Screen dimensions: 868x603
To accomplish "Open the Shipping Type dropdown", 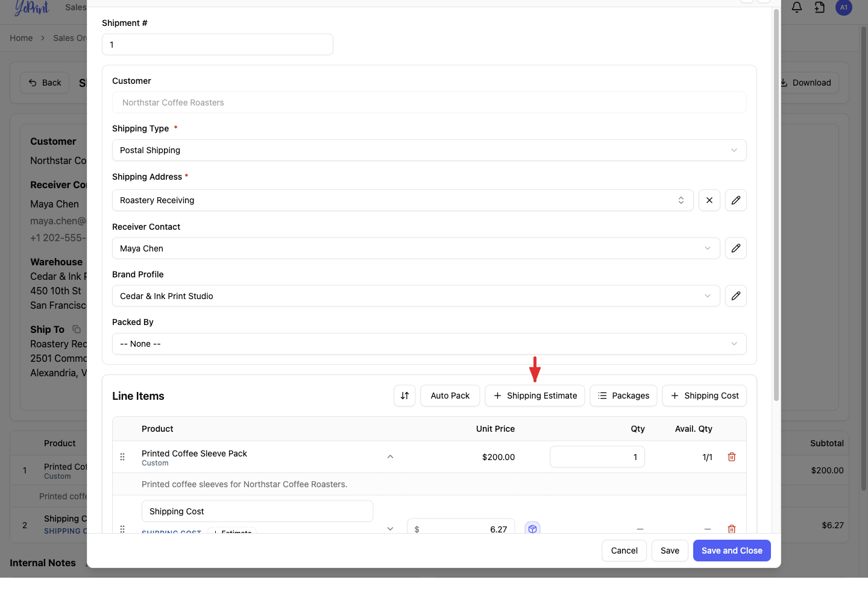I will (429, 150).
